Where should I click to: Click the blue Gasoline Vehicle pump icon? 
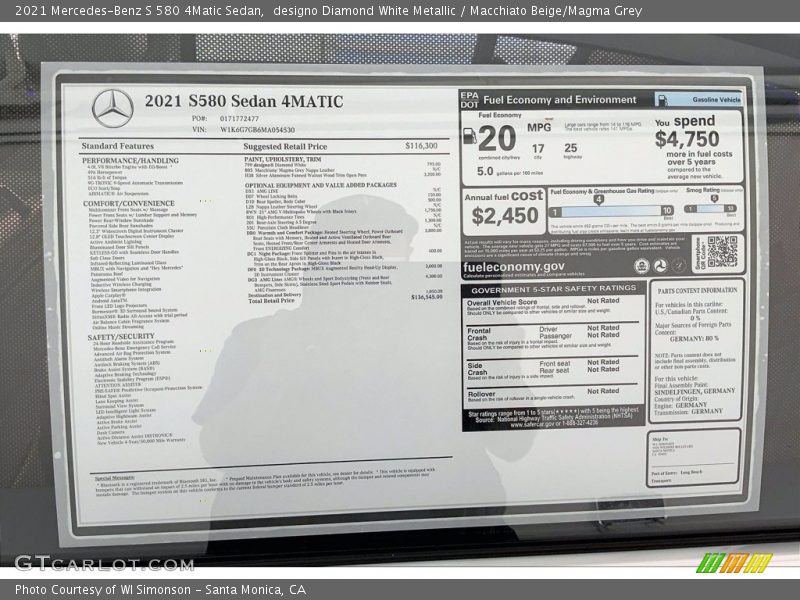[661, 99]
